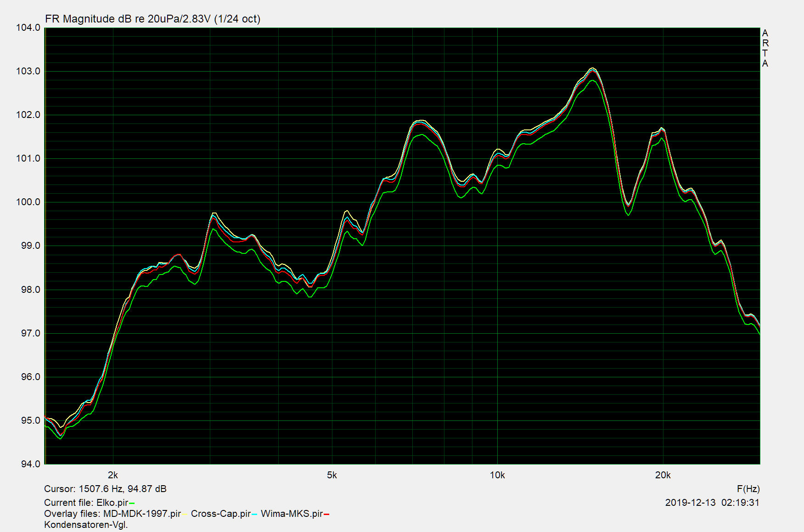
Task: Click the 2k frequency axis label
Action: (x=113, y=475)
